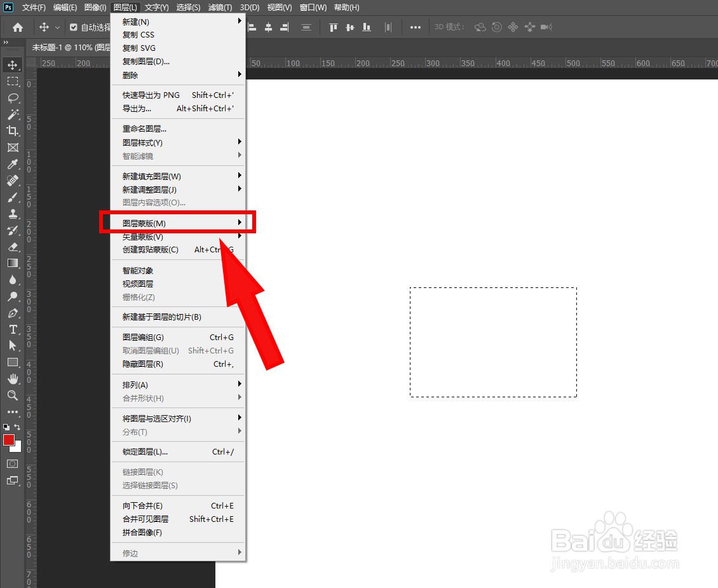Click the red foreground color swatch

point(8,440)
